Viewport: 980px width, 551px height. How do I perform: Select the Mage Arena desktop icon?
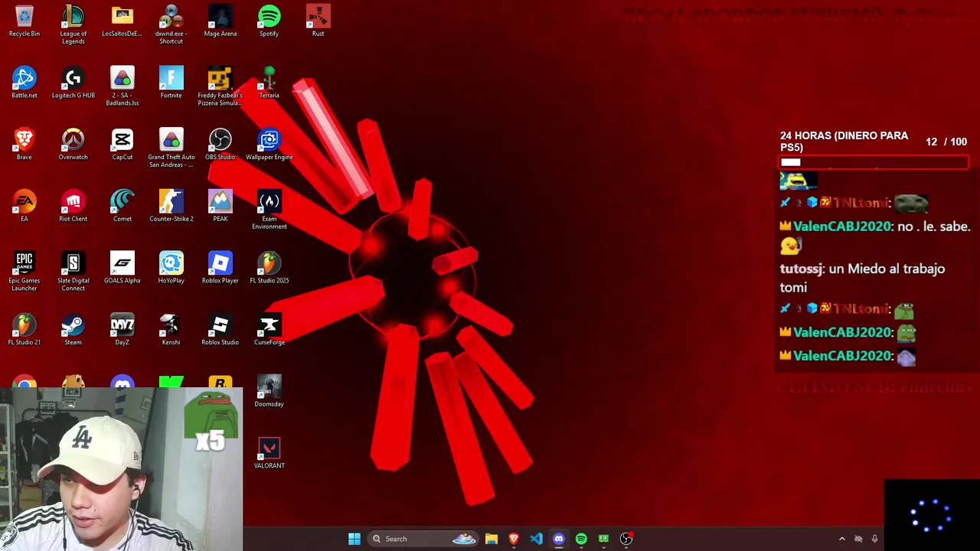(220, 21)
